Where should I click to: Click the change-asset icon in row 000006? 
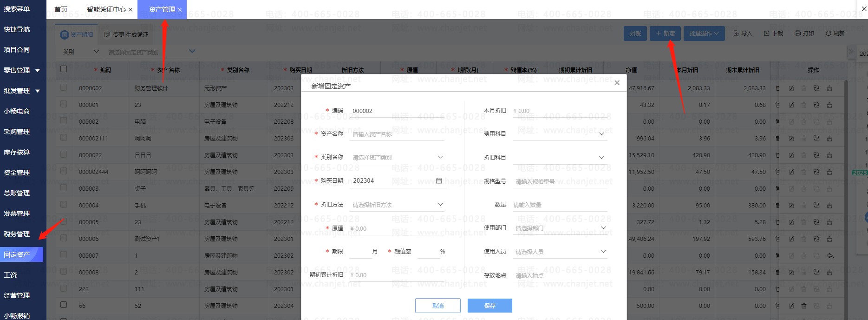(x=816, y=239)
